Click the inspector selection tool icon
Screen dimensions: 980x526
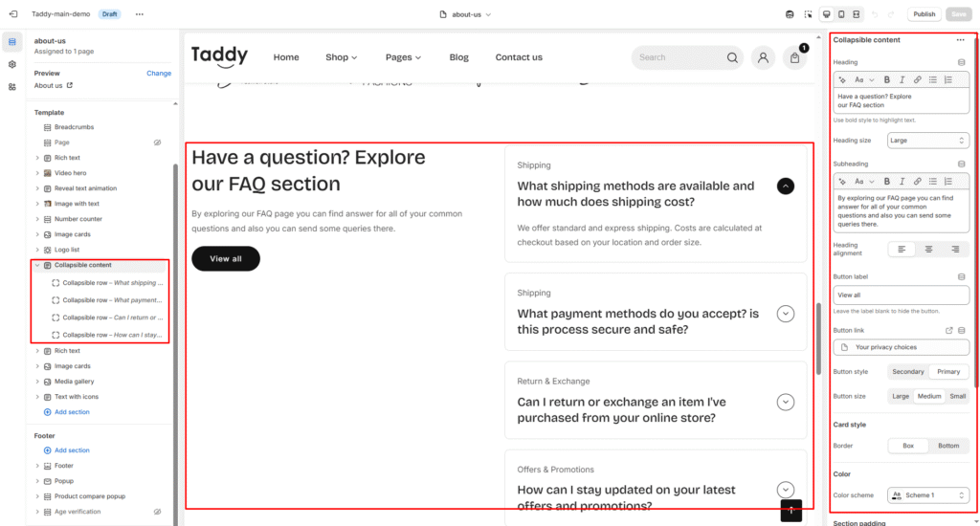pyautogui.click(x=809, y=14)
